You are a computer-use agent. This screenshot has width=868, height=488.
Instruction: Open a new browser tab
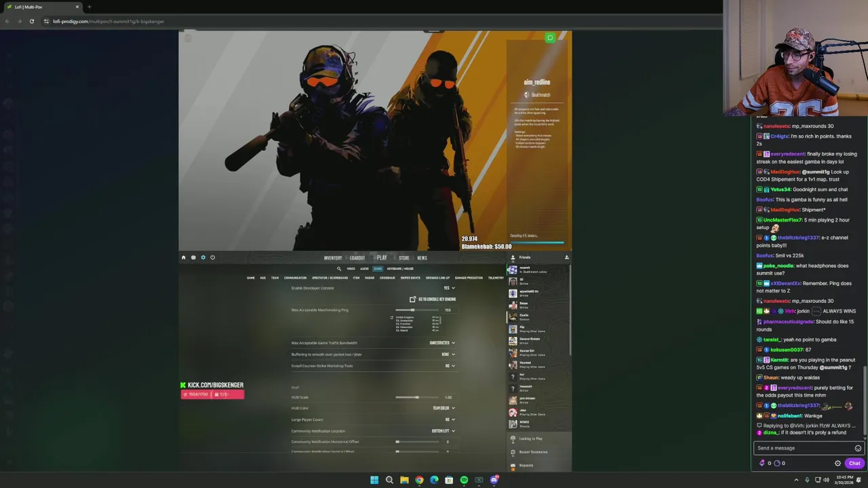(x=89, y=7)
